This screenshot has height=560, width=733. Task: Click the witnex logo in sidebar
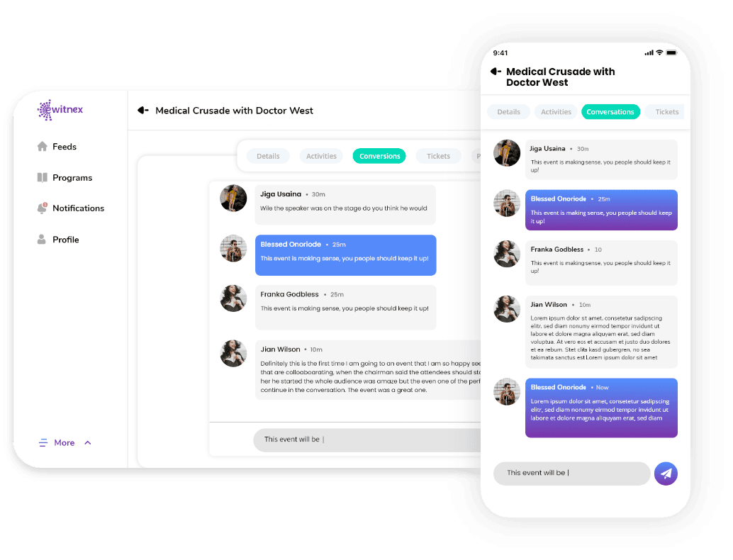pyautogui.click(x=60, y=111)
